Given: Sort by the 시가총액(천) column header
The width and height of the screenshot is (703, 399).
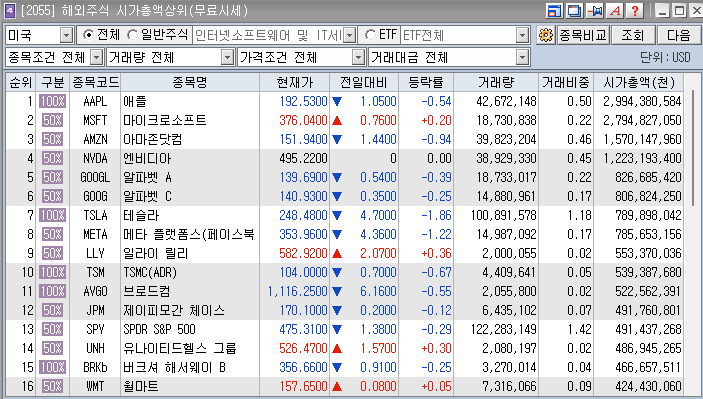Looking at the screenshot, I should tap(638, 82).
